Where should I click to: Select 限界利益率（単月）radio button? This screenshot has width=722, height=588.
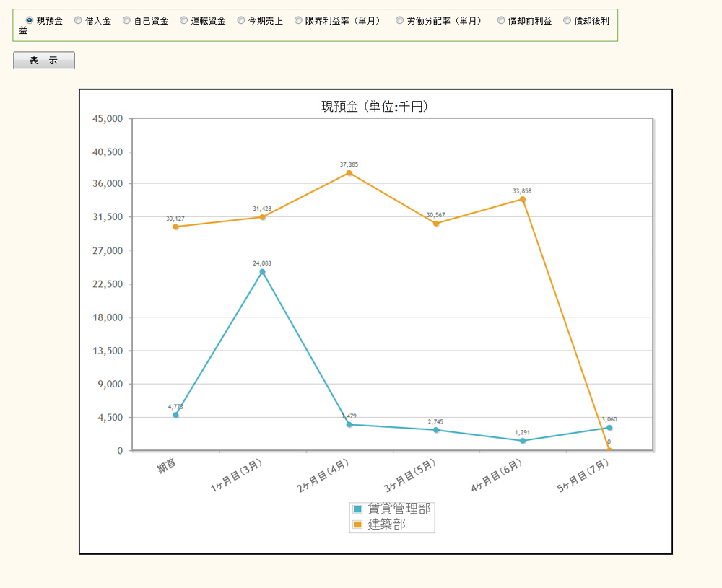(298, 20)
